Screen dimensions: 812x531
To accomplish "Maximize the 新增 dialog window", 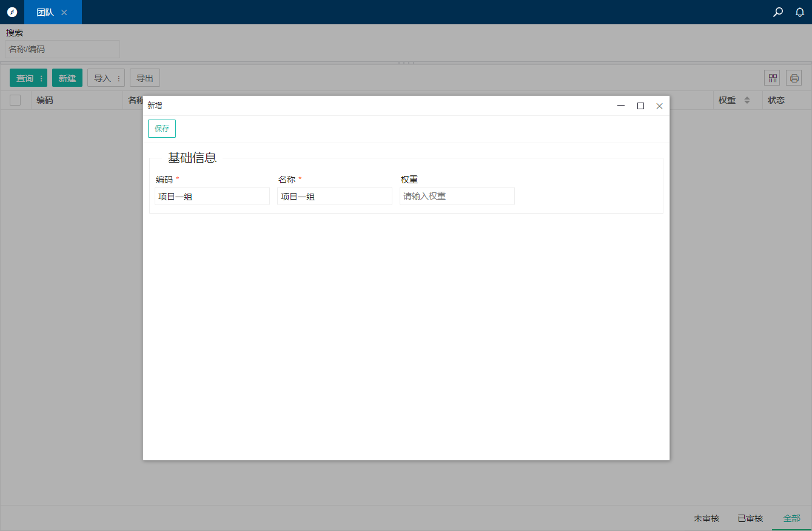I will pyautogui.click(x=640, y=106).
